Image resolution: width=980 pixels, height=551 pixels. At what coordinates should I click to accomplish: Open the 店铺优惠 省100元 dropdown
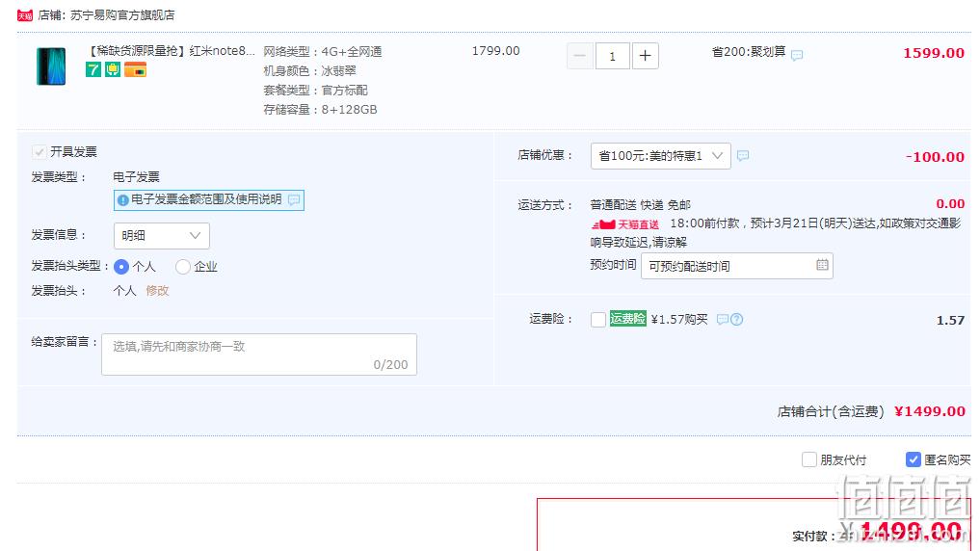pos(661,155)
